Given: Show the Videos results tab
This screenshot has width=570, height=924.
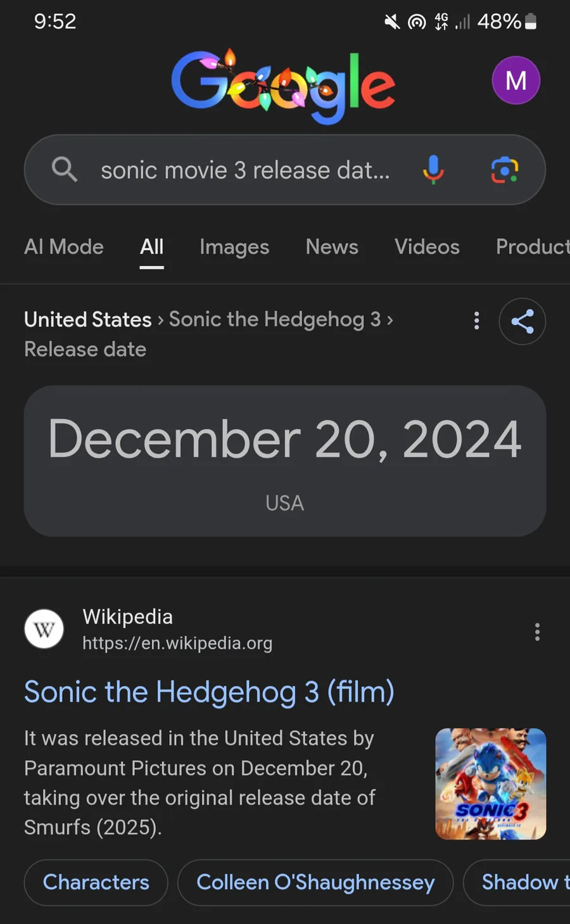Looking at the screenshot, I should tap(427, 247).
